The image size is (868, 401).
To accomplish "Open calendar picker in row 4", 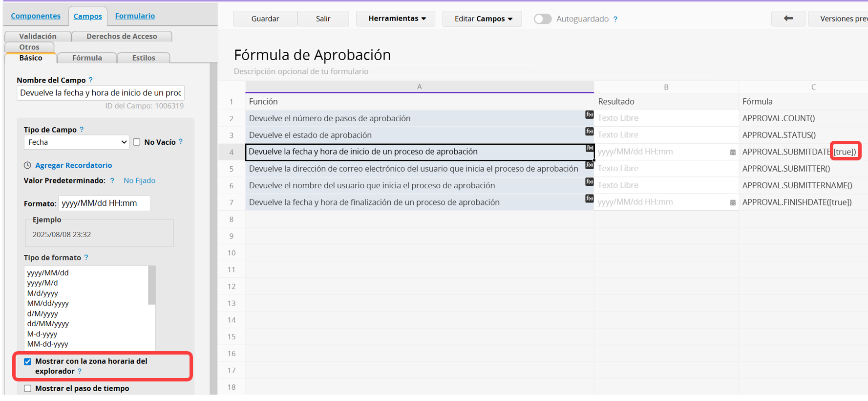I will pos(733,152).
